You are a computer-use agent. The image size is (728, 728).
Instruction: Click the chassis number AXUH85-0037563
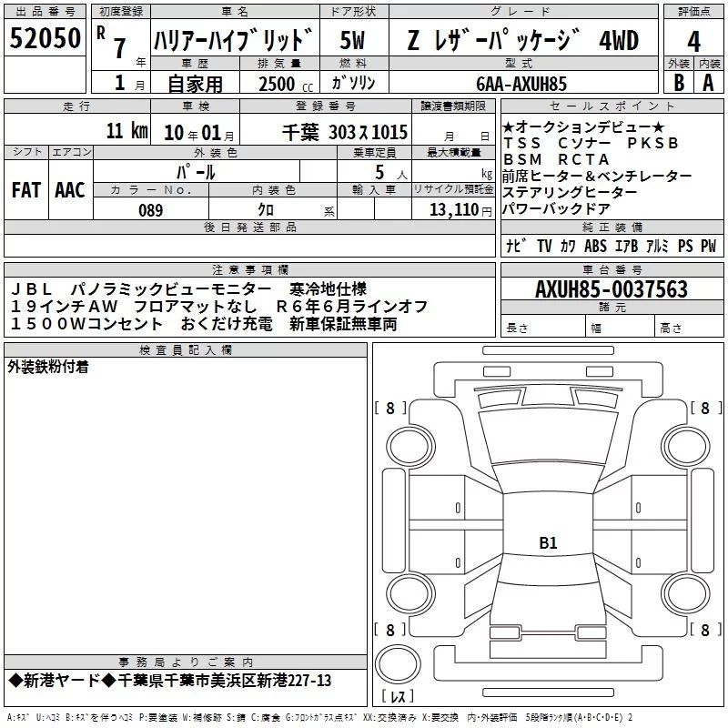612,288
